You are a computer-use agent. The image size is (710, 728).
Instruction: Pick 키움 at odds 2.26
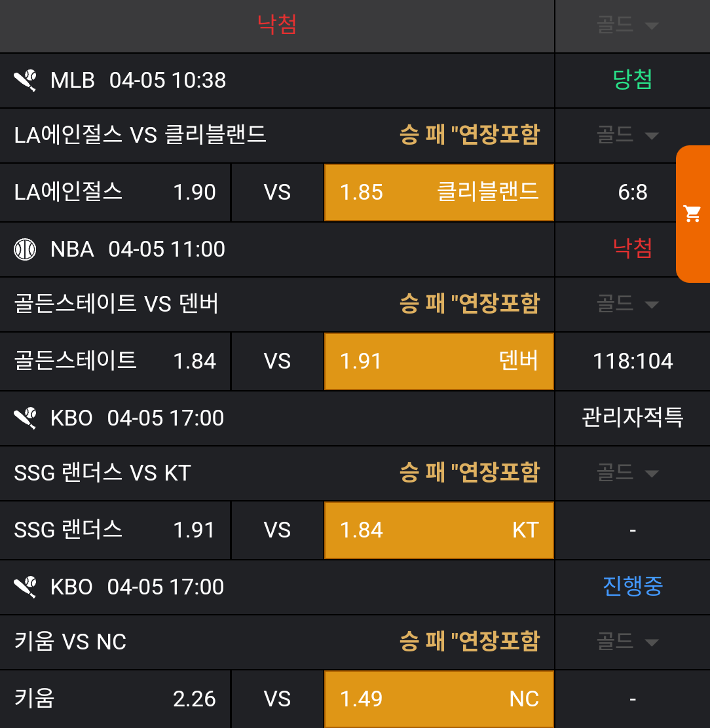point(115,699)
